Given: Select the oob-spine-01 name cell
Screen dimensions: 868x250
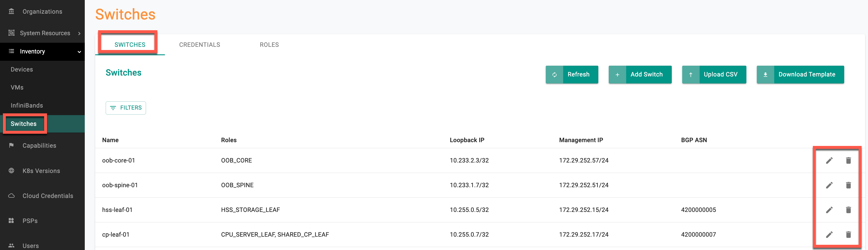Looking at the screenshot, I should pos(120,185).
